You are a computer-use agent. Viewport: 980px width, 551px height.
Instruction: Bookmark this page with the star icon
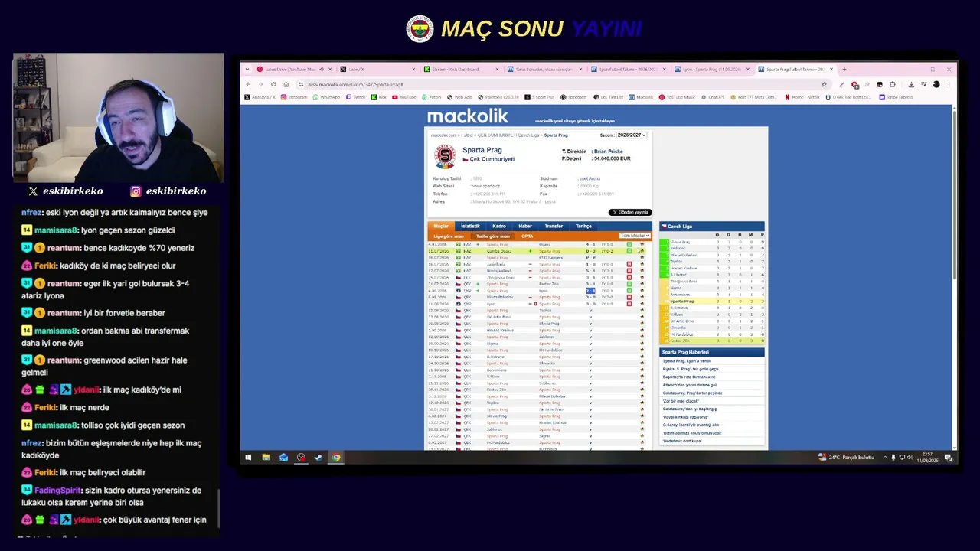tap(824, 84)
